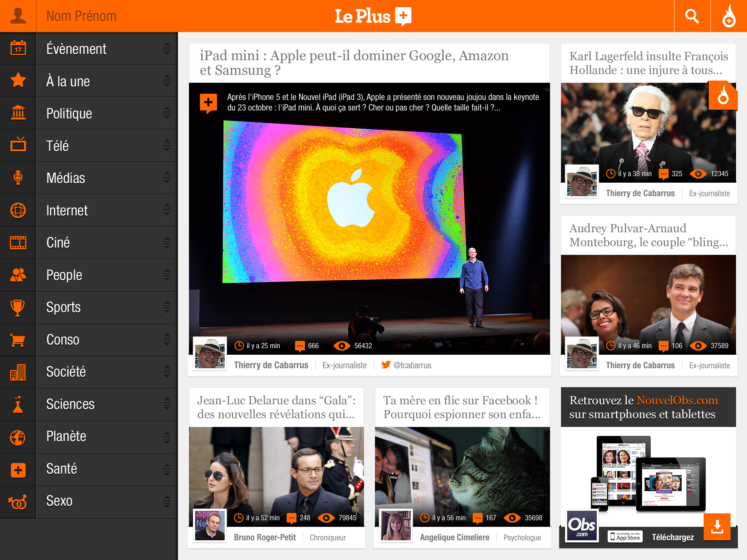Expand the Internet row handle
Viewport: 747px width, 560px height.
[167, 210]
